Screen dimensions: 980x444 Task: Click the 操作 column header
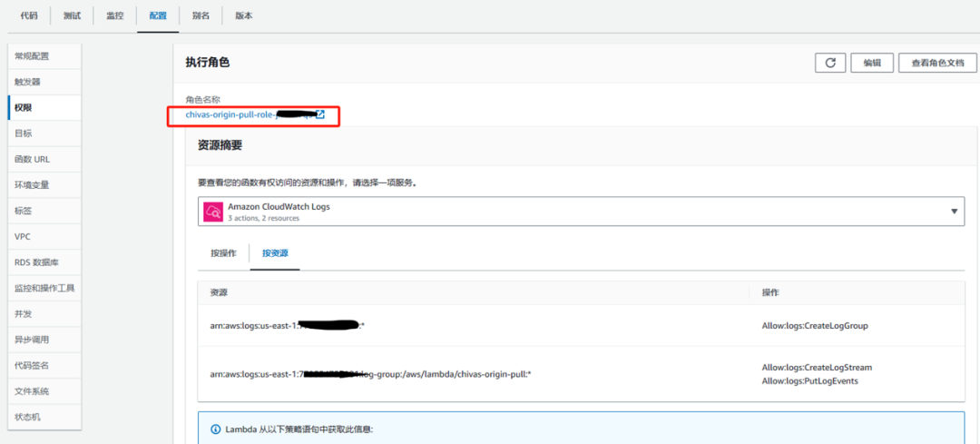pos(770,292)
